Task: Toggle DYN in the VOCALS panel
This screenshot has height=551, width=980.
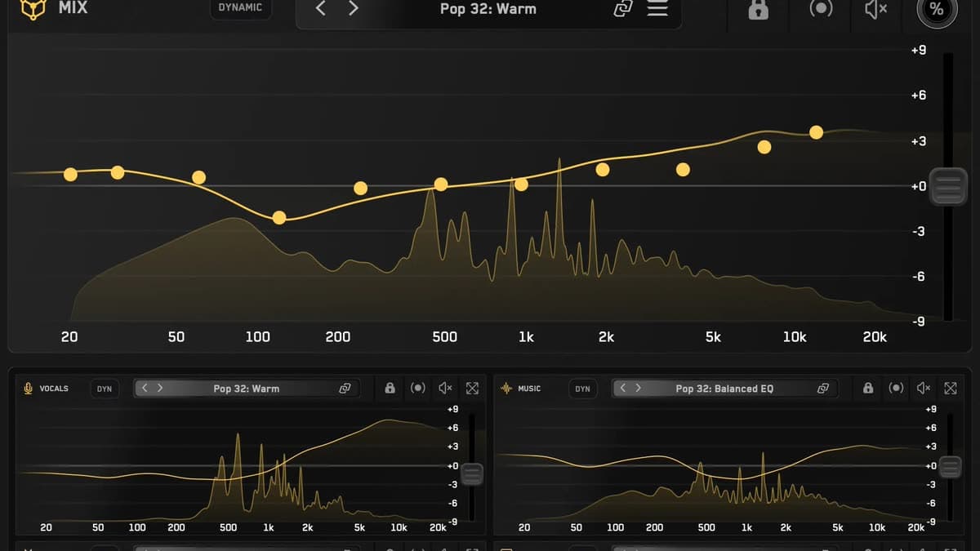Action: pyautogui.click(x=105, y=389)
